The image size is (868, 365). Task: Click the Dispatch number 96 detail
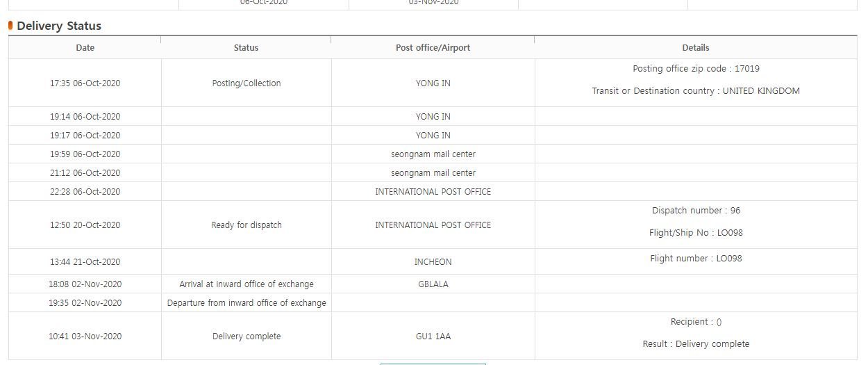696,211
